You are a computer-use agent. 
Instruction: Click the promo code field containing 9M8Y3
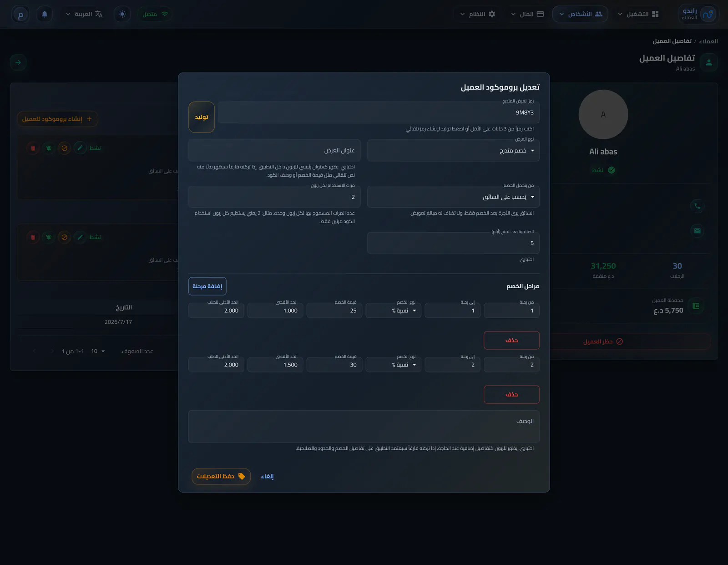click(379, 112)
